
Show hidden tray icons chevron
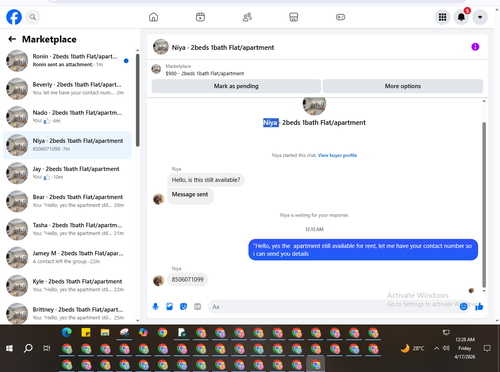pyautogui.click(x=436, y=348)
